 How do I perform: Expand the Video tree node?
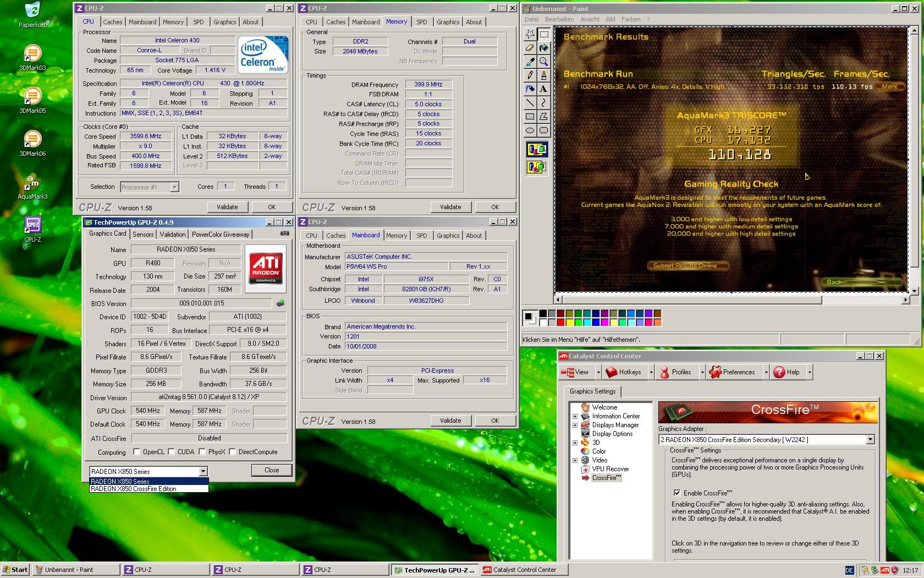575,460
